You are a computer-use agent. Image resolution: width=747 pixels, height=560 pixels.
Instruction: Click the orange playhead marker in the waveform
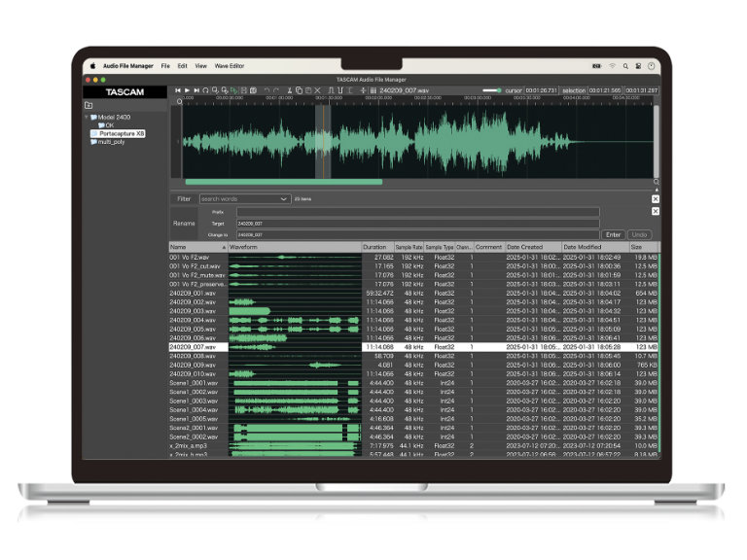tap(324, 141)
